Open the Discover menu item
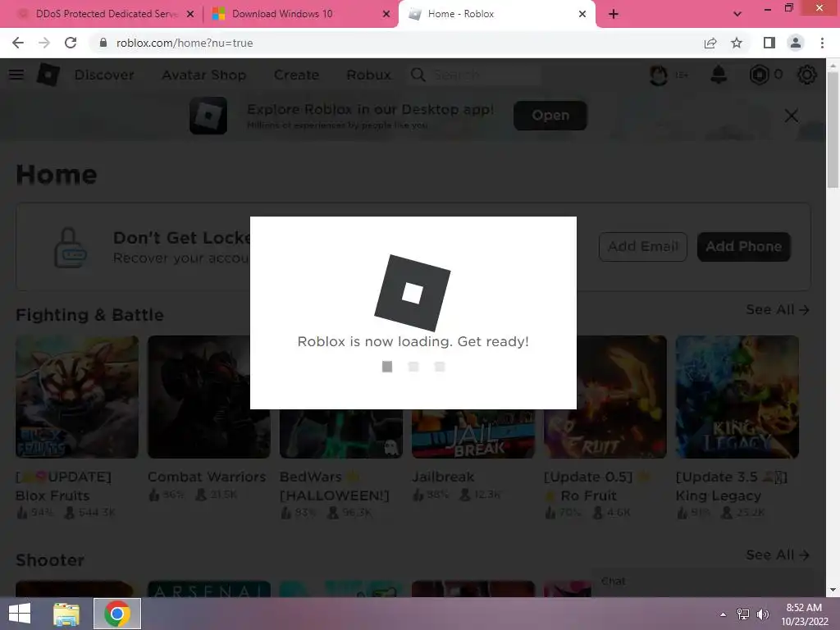Screen dimensions: 840x630 (x=104, y=75)
